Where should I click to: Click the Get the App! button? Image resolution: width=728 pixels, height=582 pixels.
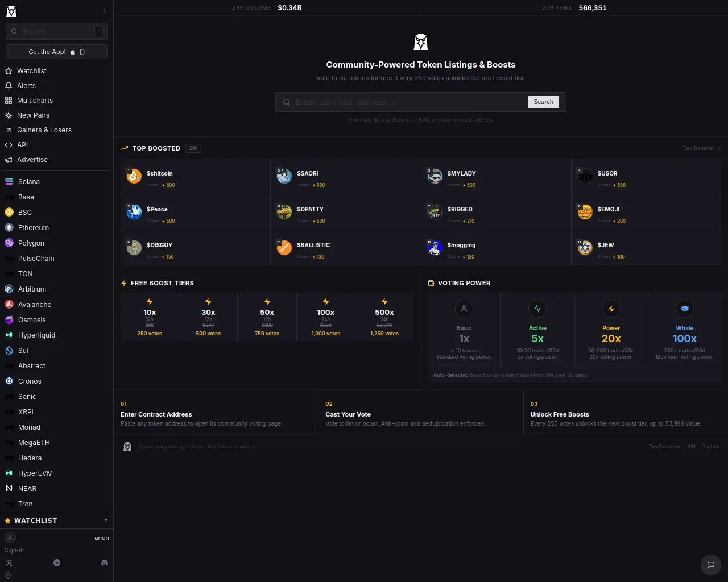[x=57, y=52]
